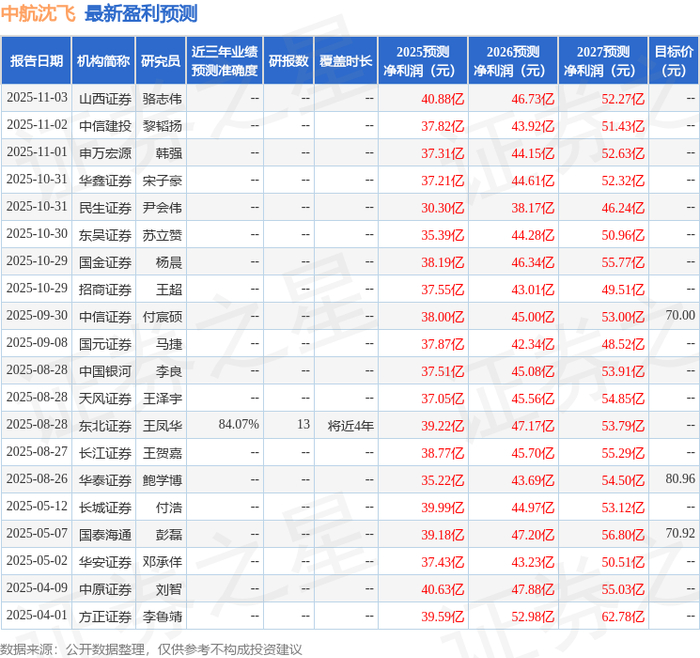The image size is (700, 658).
Task: Click the 2025预测净利润 column header
Action: point(423,61)
